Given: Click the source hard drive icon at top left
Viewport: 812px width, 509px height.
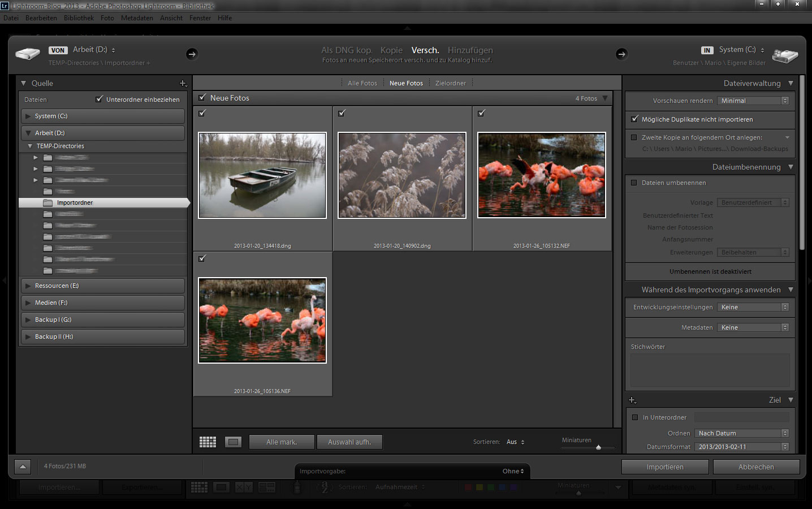Looking at the screenshot, I should click(27, 54).
